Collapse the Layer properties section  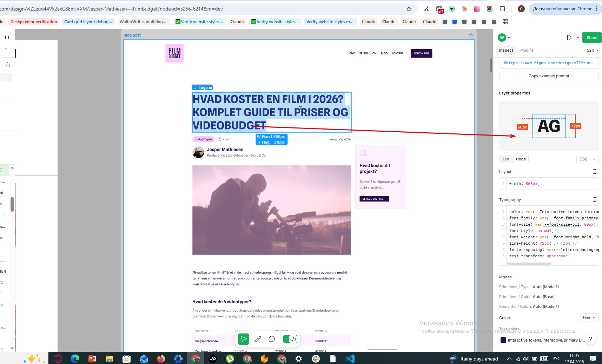[496, 93]
